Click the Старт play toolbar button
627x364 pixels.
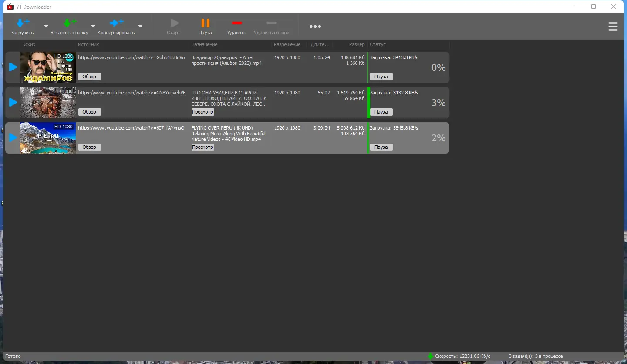point(174,27)
